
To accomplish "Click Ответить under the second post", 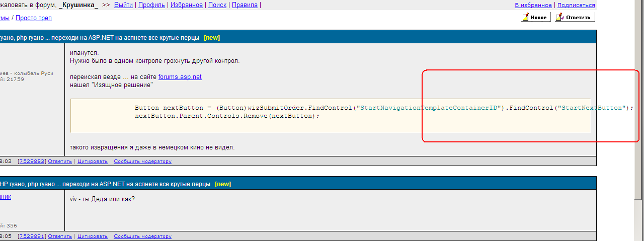I will coord(60,236).
